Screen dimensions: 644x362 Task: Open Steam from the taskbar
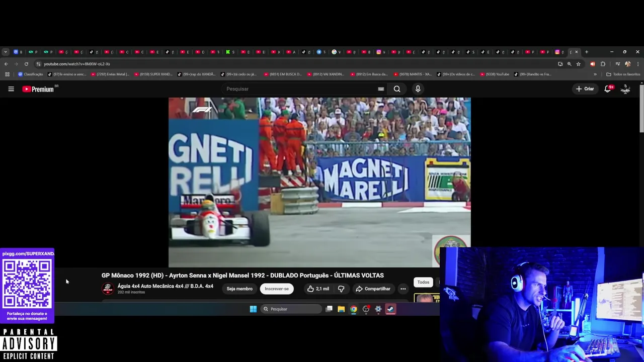(390, 309)
